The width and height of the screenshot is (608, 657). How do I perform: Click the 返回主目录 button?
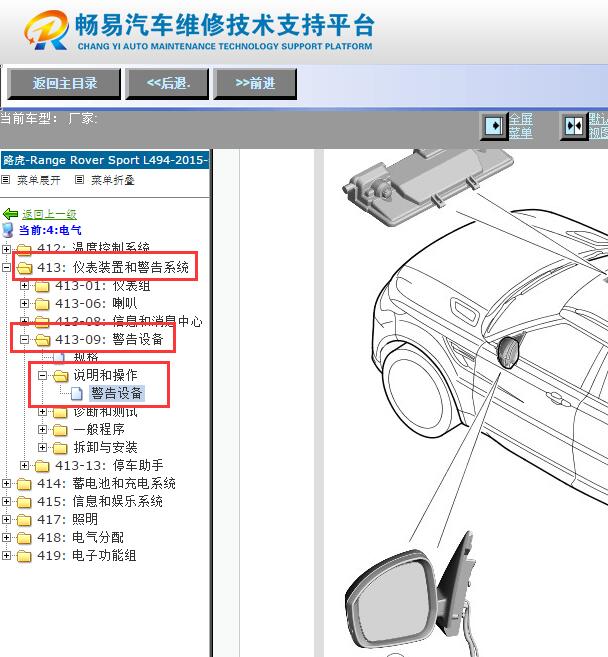[64, 83]
